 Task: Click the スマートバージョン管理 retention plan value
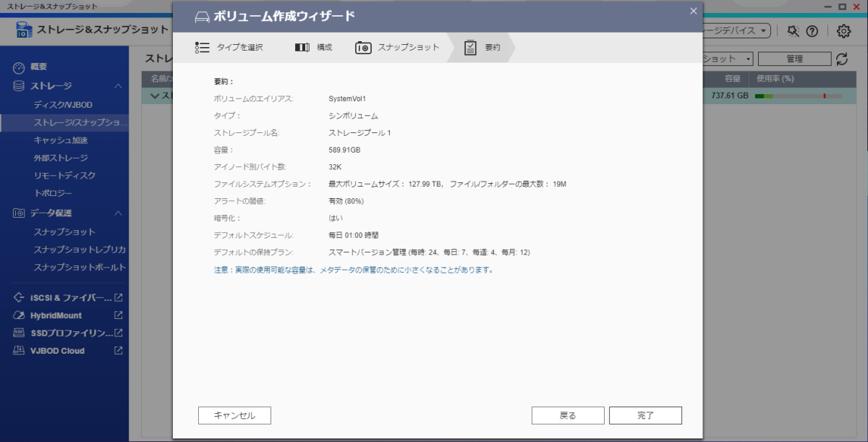(x=430, y=252)
